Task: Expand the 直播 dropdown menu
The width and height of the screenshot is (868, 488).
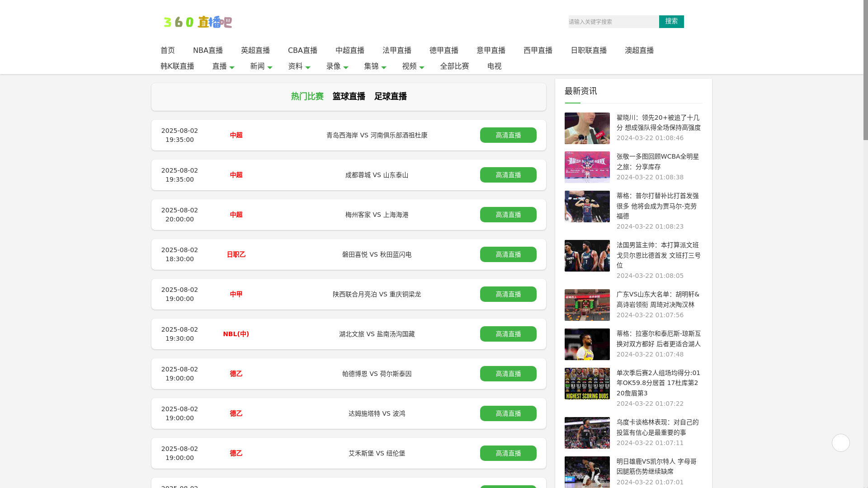Action: 223,66
